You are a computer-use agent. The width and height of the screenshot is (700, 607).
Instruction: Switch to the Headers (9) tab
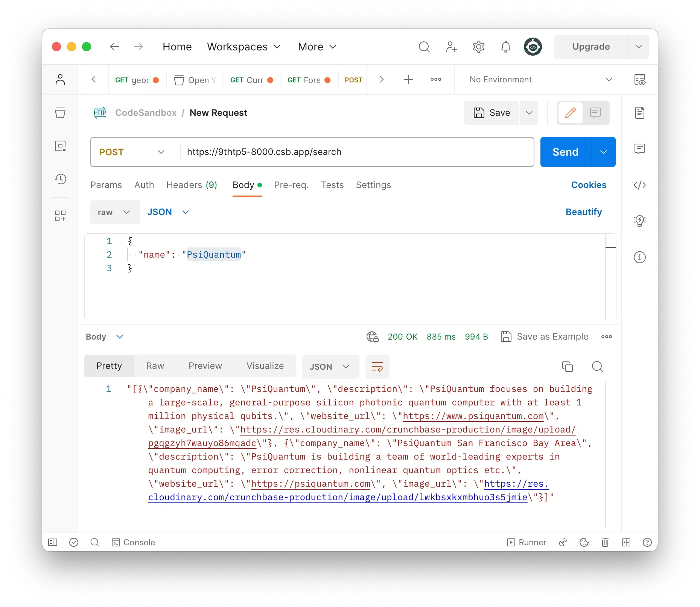(x=192, y=185)
